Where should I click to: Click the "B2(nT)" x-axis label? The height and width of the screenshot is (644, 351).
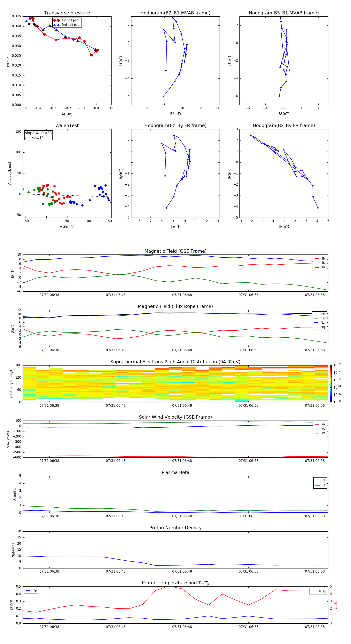(x=175, y=114)
